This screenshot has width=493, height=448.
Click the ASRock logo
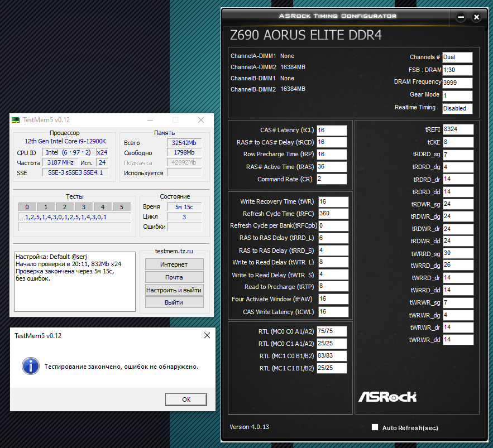(x=387, y=397)
